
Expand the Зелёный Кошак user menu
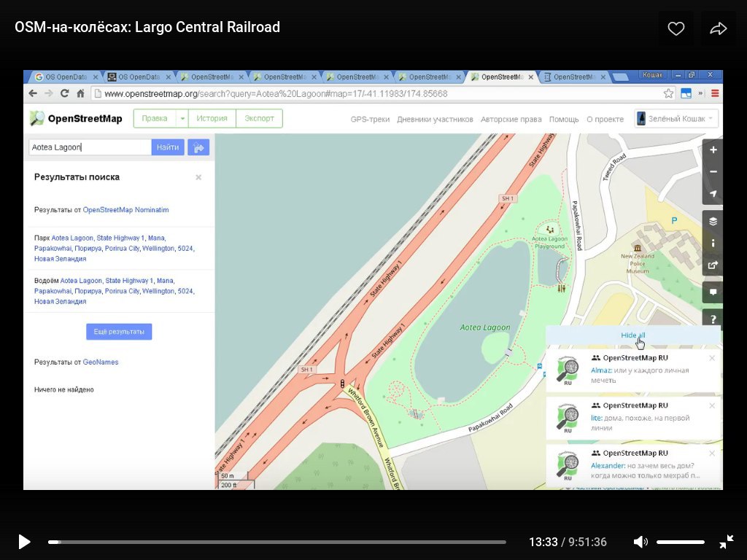[x=676, y=119]
